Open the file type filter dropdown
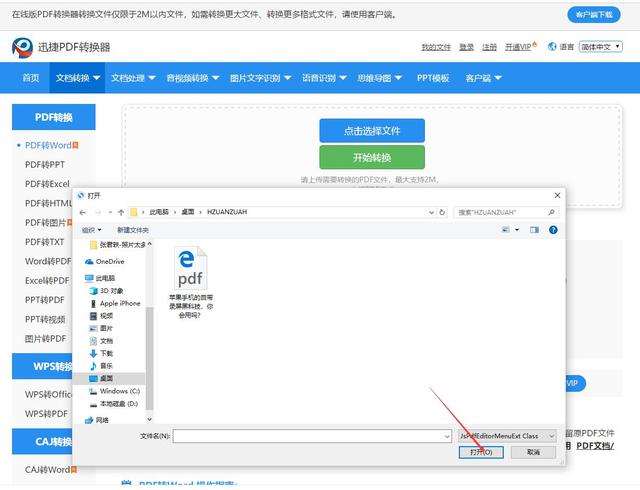 coord(507,436)
